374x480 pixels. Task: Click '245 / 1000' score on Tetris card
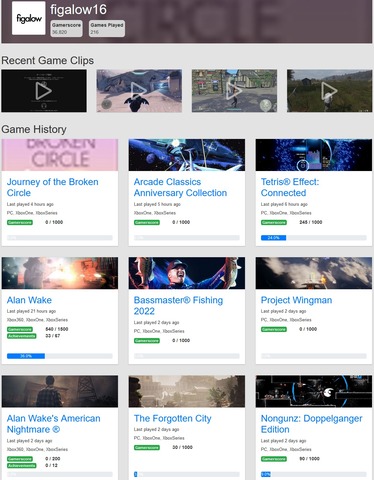(x=311, y=222)
